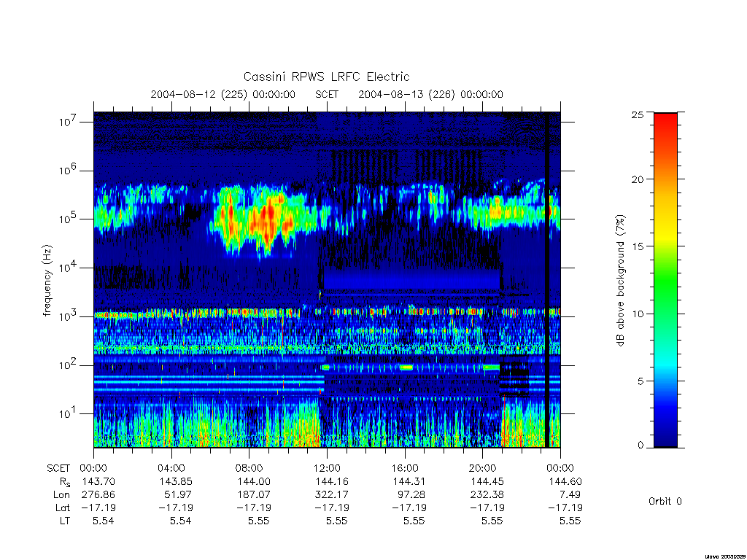Click the "frequency (Hz)" axis label
Screen dimensions: 747x560
[x=47, y=280]
